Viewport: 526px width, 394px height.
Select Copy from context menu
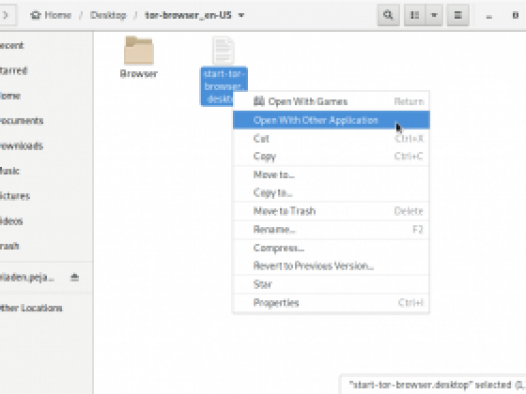331,156
